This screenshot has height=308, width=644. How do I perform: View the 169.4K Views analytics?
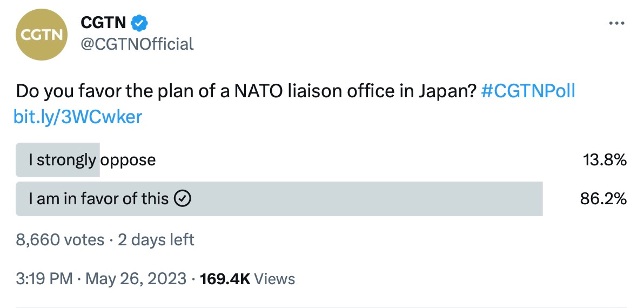247,279
